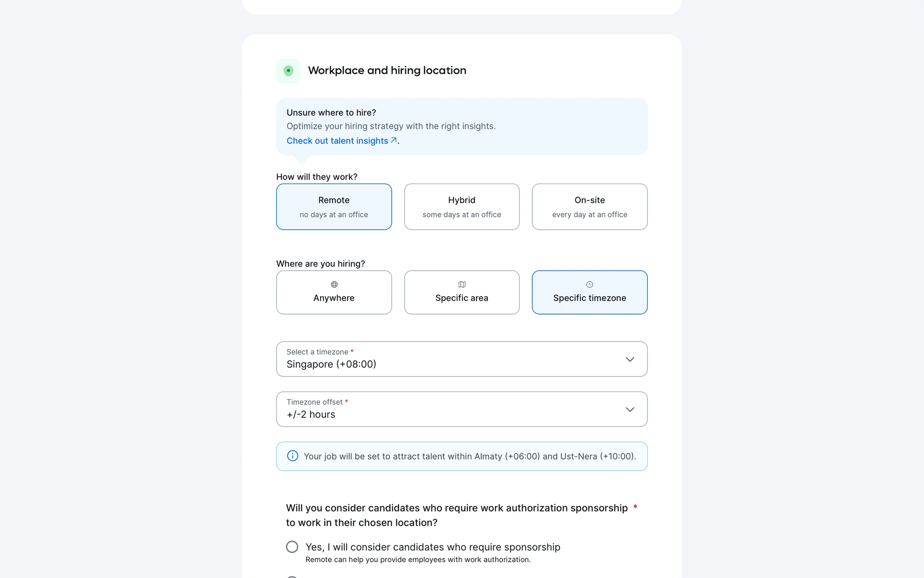
Task: Click the timezone range info message
Action: (x=470, y=456)
